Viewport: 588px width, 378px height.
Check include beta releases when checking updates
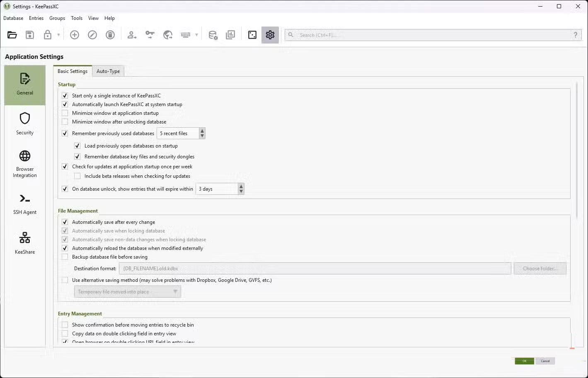pos(77,176)
